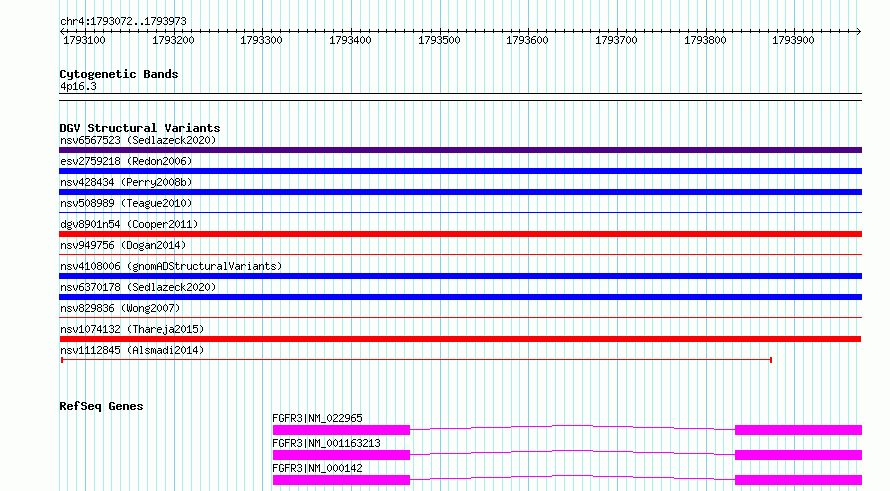The width and height of the screenshot is (890, 491).
Task: Click the thin blue nsv508989 variant line
Action: (x=460, y=213)
